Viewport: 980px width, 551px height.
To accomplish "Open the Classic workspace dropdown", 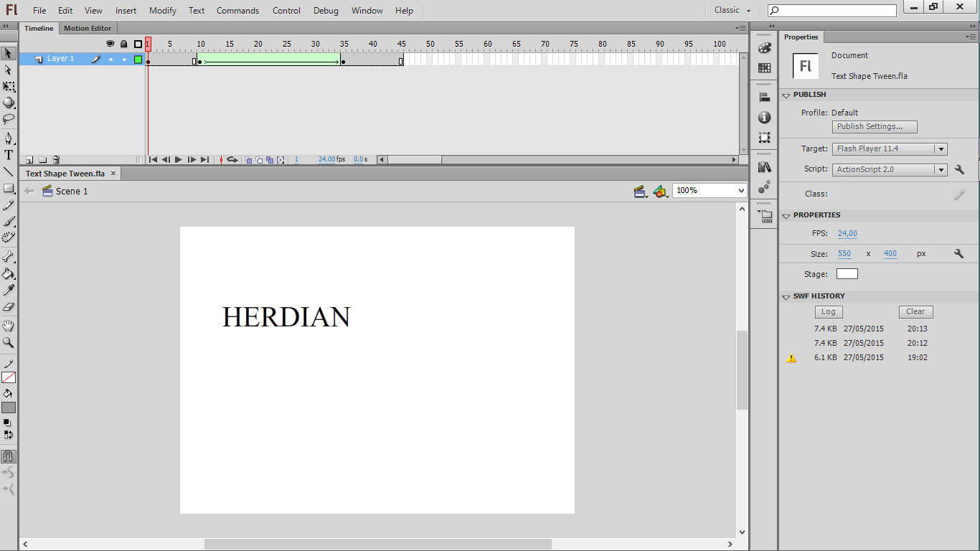I will (732, 10).
